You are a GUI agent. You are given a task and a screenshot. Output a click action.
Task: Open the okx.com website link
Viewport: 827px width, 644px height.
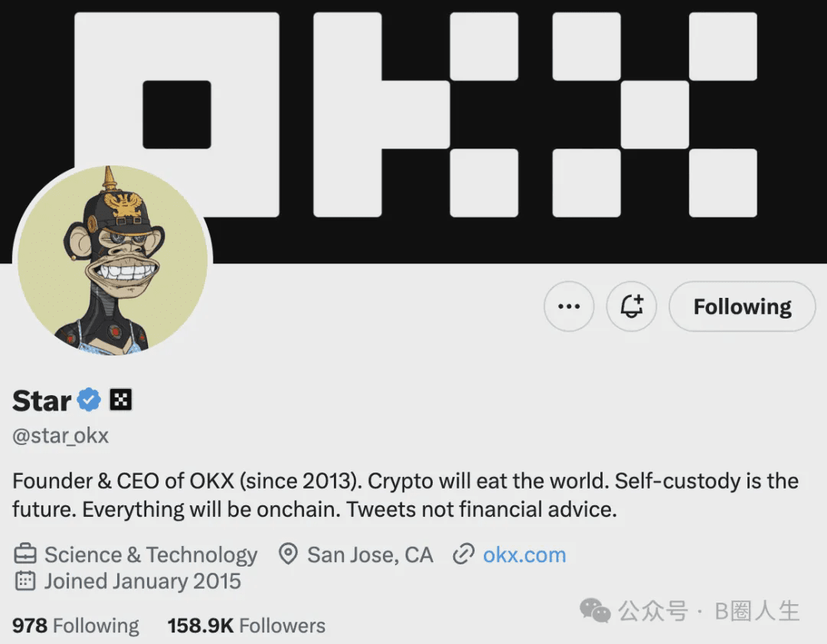[x=525, y=554]
